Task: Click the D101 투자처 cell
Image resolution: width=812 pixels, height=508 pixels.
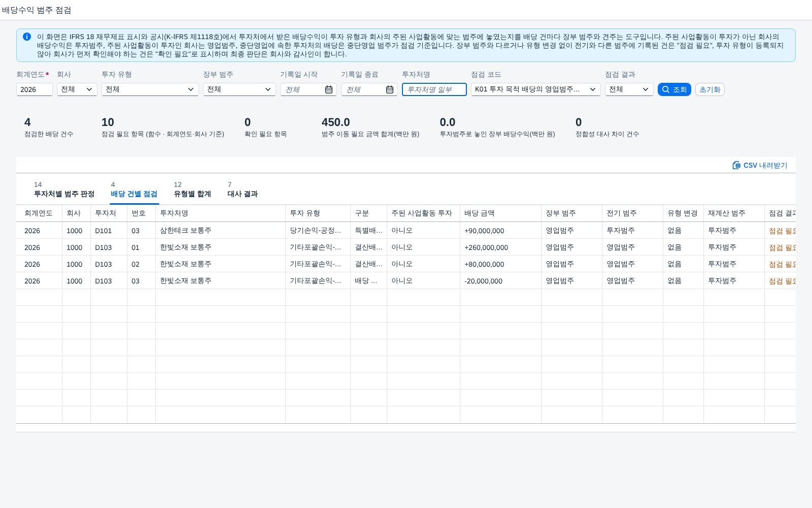Action: 109,231
